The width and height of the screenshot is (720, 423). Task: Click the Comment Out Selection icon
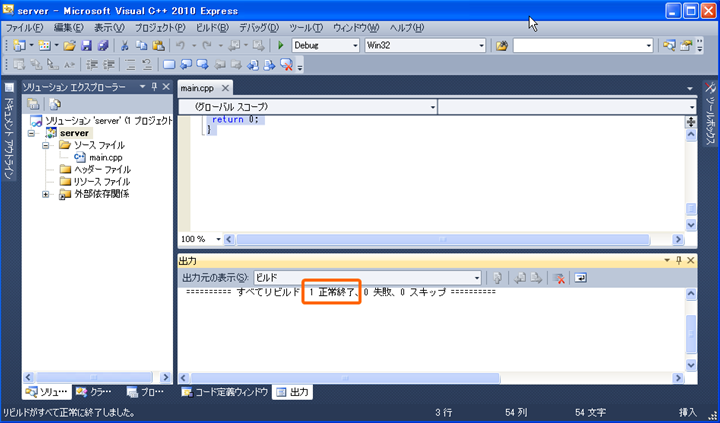pos(130,65)
